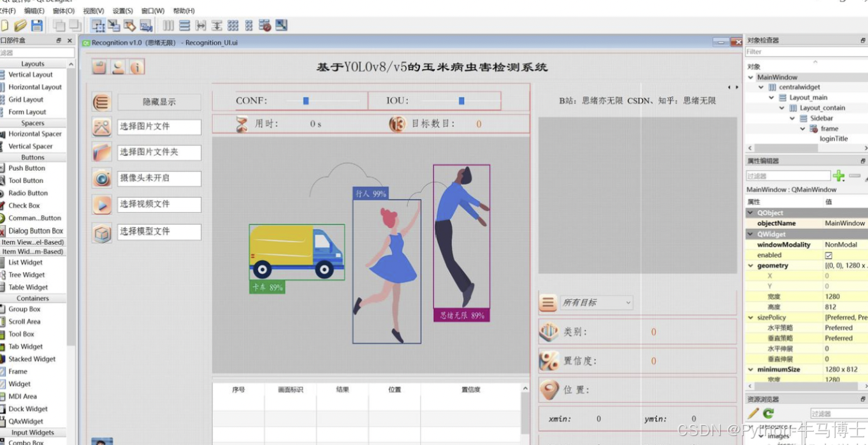Open the 视图(V) menu
The width and height of the screenshot is (868, 445).
tap(94, 11)
